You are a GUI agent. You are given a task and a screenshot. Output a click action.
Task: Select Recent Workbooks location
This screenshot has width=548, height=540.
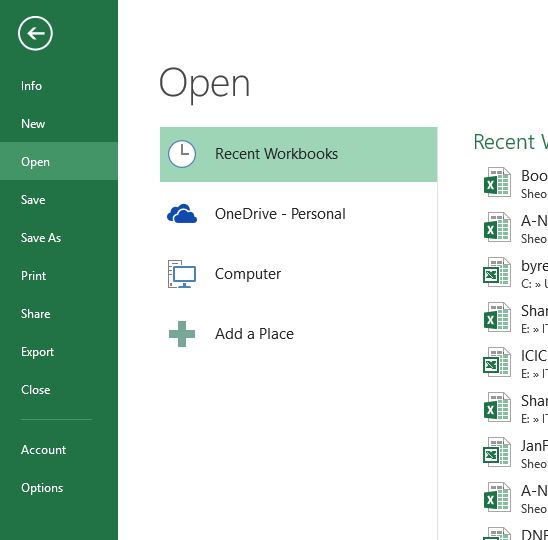[298, 154]
